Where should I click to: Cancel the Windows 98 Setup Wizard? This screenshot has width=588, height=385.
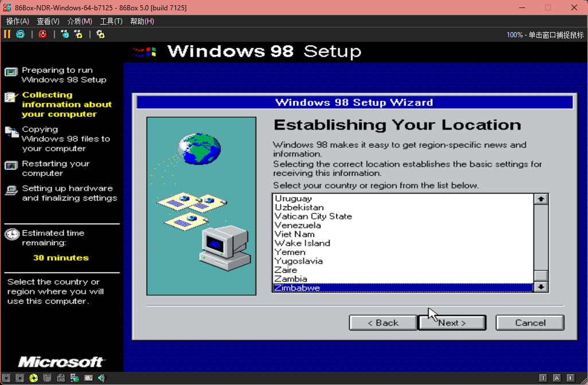[x=530, y=323]
